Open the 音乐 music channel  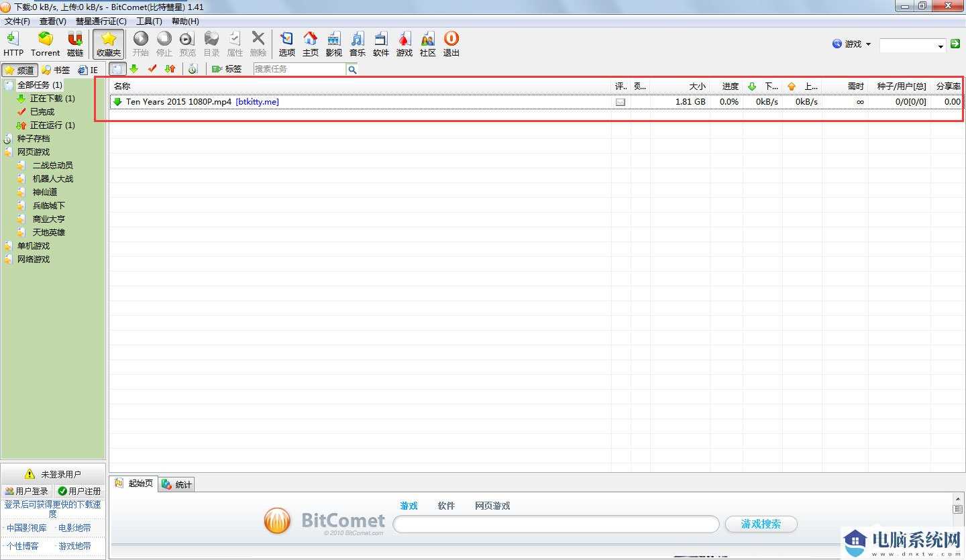(x=357, y=44)
